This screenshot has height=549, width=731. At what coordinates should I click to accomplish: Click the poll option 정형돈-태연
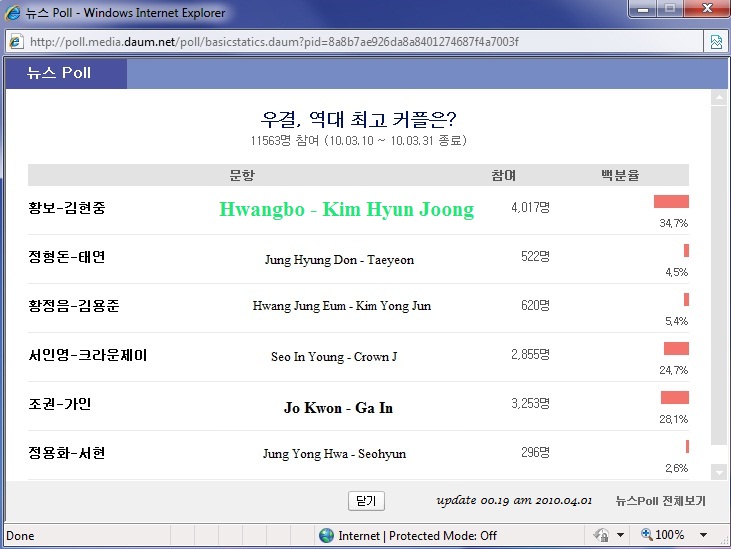tap(67, 257)
